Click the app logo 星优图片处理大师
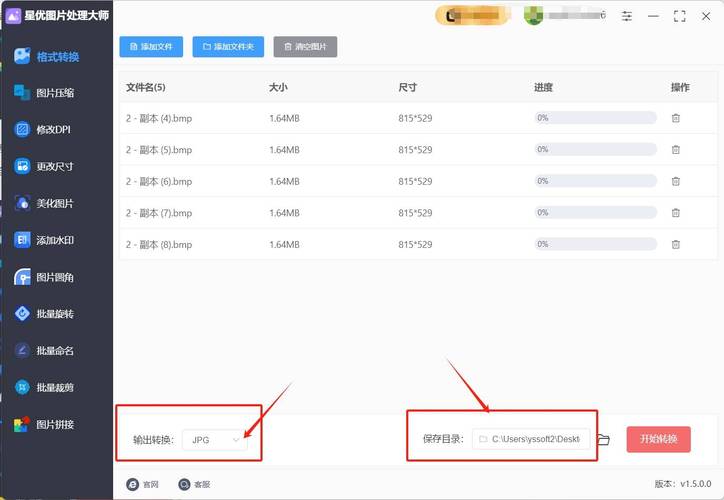Image resolution: width=724 pixels, height=500 pixels. point(15,17)
